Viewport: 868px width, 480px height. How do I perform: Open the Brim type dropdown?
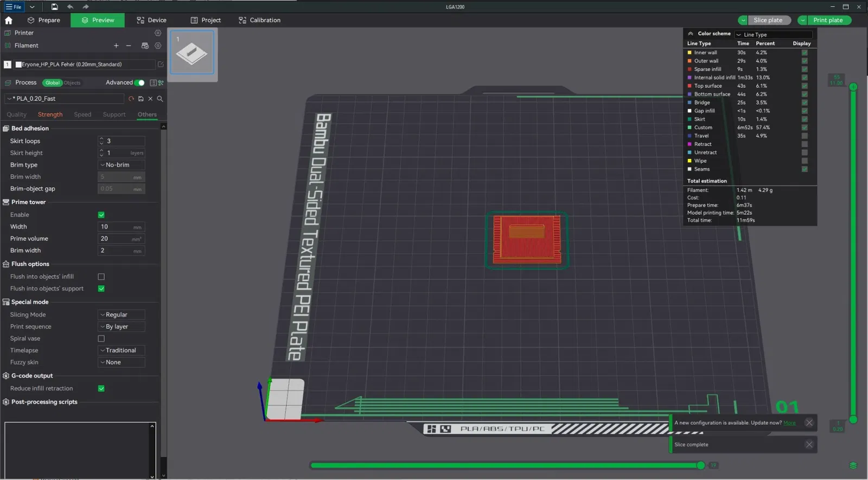click(x=121, y=165)
